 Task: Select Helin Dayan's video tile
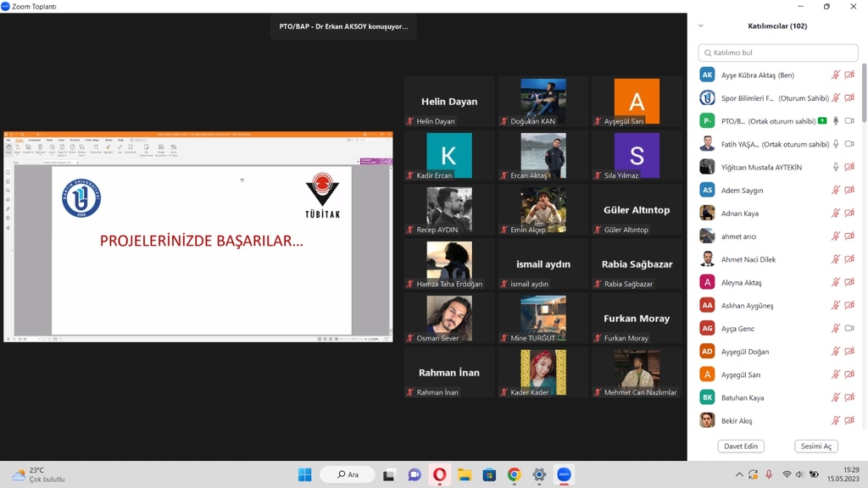tap(448, 102)
